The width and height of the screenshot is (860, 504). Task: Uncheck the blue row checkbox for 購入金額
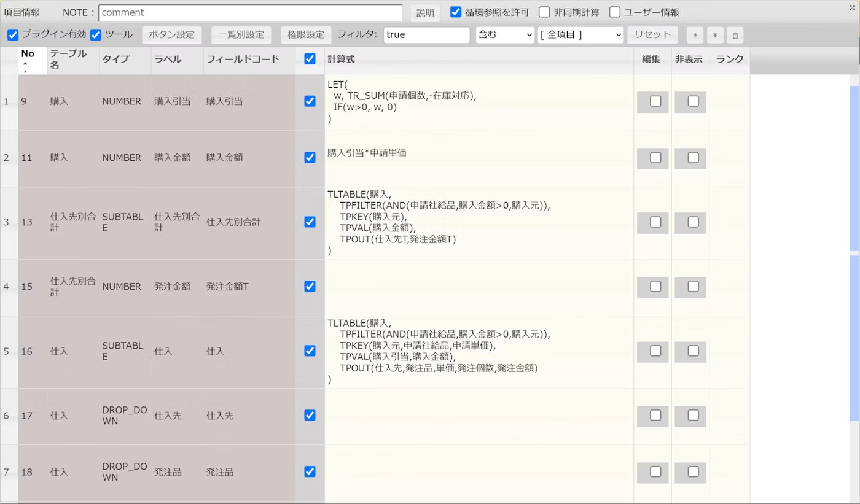tap(310, 158)
